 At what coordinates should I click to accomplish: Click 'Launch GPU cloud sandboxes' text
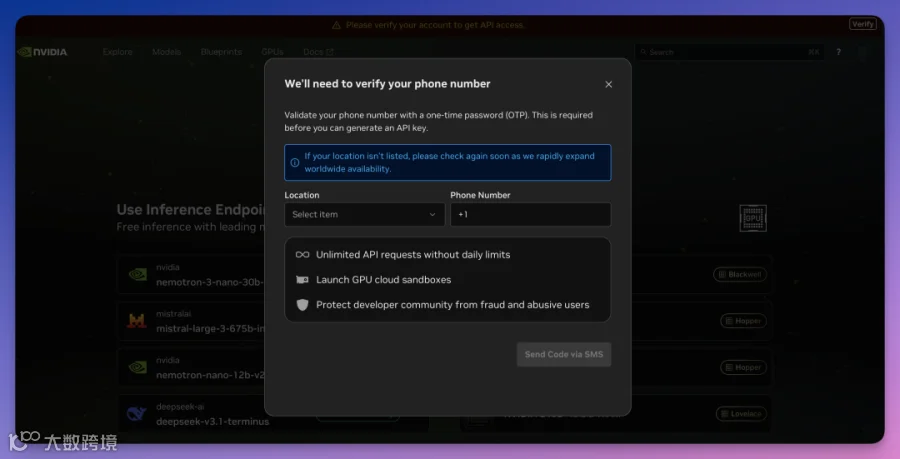[383, 280]
